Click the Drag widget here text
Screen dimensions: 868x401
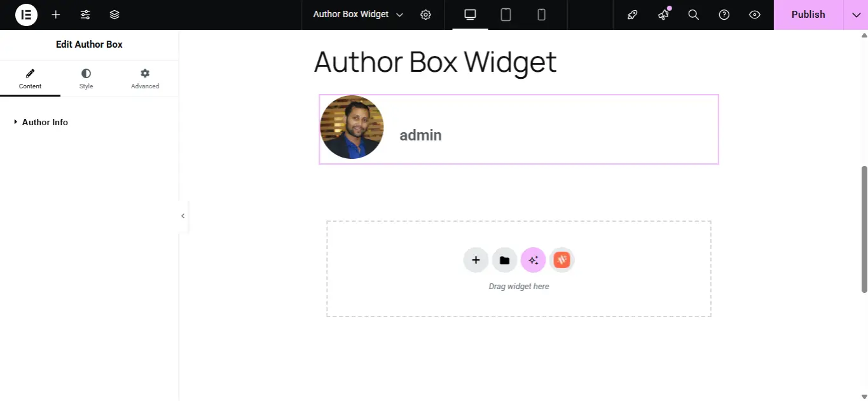pyautogui.click(x=519, y=287)
